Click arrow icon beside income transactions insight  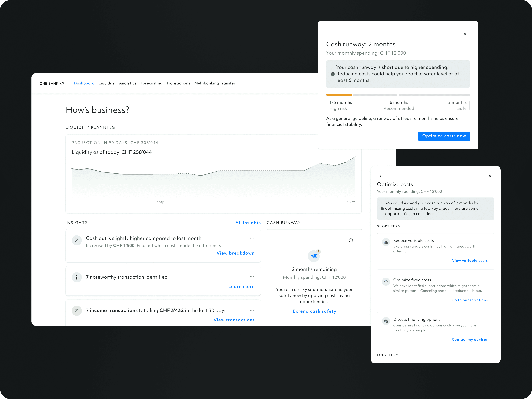point(77,311)
